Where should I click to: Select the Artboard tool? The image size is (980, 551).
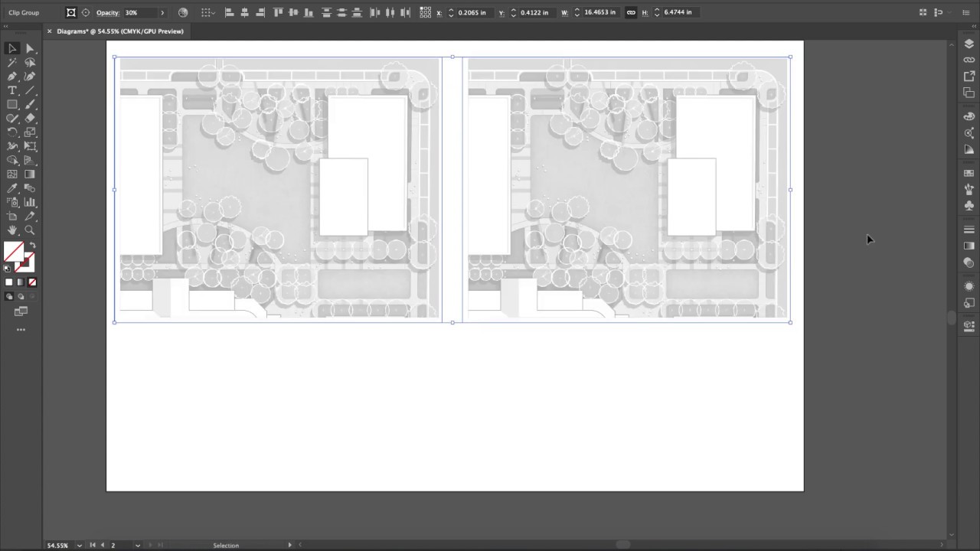[12, 217]
